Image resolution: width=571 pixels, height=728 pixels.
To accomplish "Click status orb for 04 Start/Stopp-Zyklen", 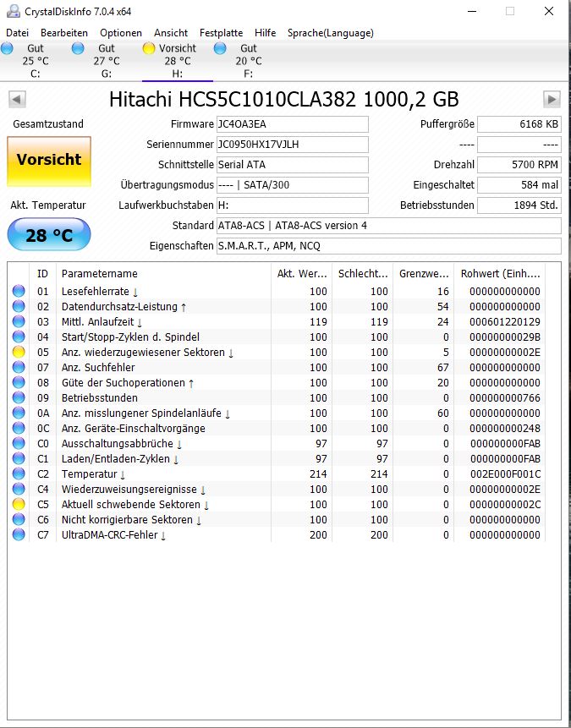I will 19,337.
